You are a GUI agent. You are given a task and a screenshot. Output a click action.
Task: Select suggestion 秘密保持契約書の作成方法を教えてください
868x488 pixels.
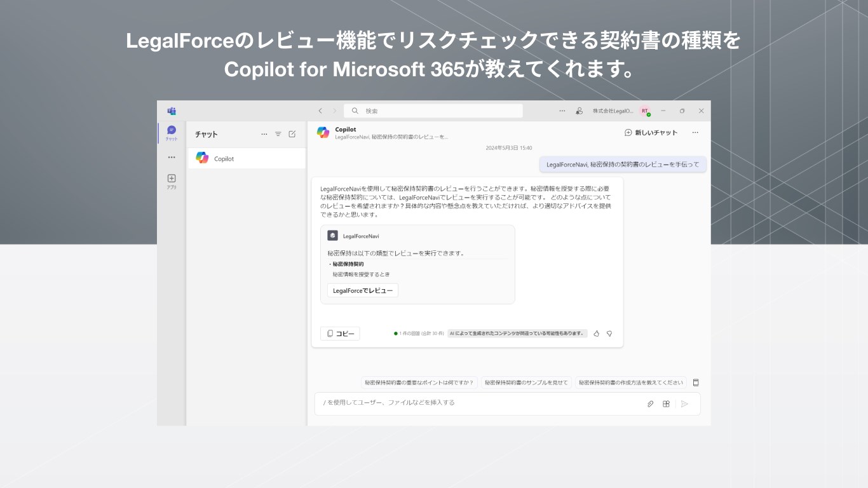tap(631, 383)
